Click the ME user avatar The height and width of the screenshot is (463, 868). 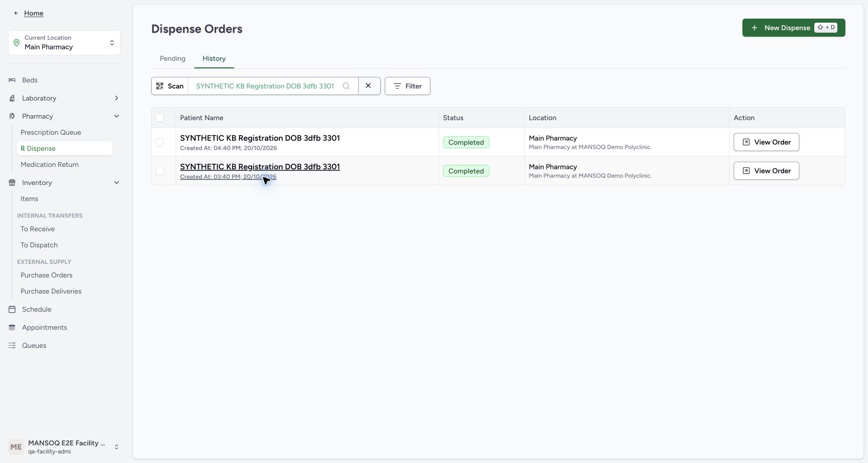16,447
